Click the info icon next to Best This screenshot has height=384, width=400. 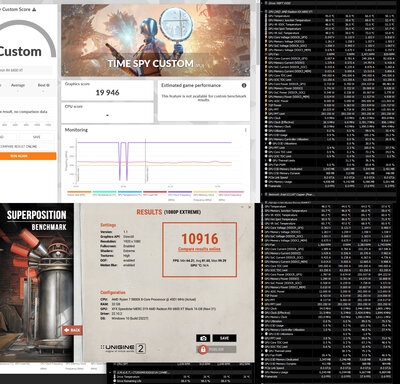click(x=48, y=85)
